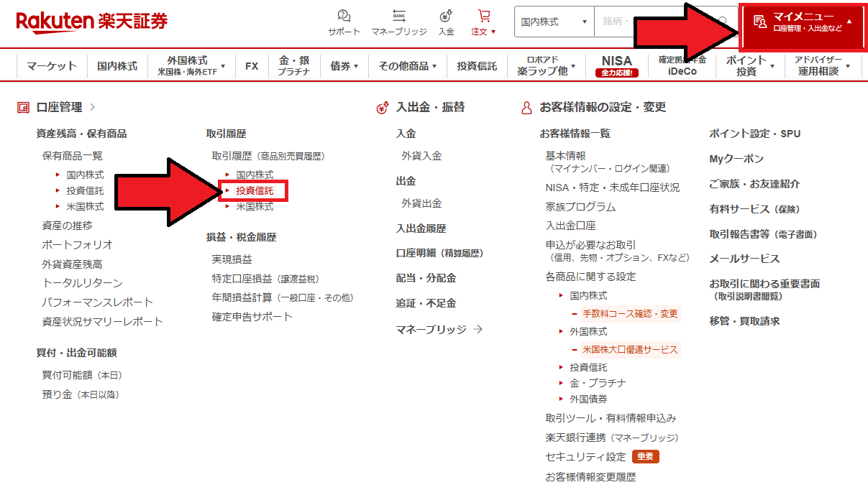Image resolution: width=868 pixels, height=490 pixels.
Task: Expand the ロボアド 楽ラップ他 dropdown
Action: tap(546, 66)
